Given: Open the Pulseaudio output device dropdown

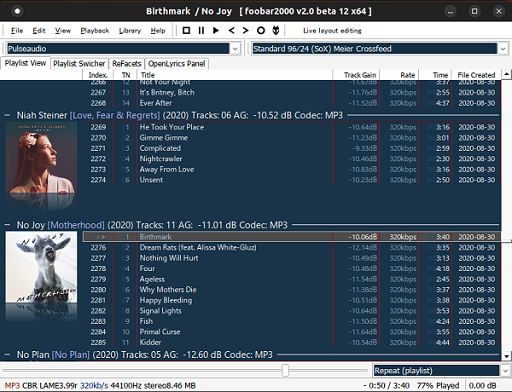Looking at the screenshot, I should [235, 49].
